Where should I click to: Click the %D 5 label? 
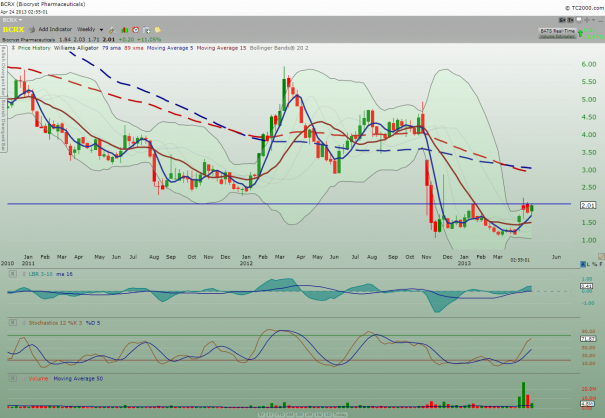pyautogui.click(x=93, y=323)
